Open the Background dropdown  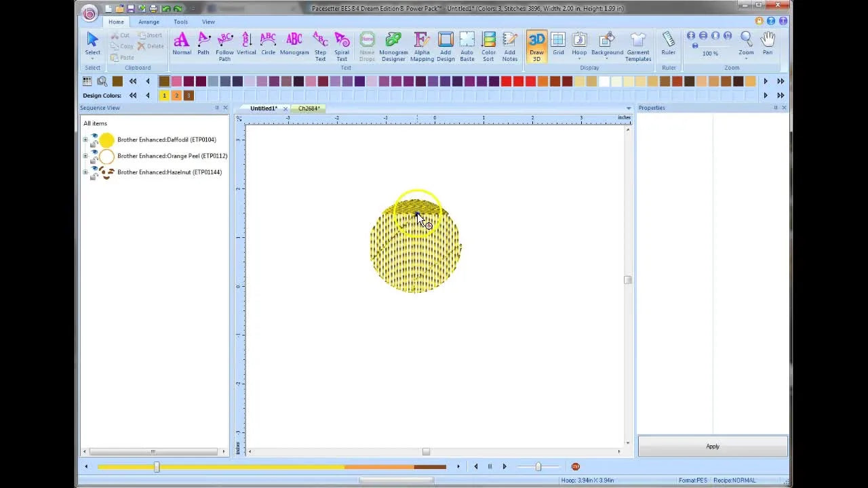607,59
